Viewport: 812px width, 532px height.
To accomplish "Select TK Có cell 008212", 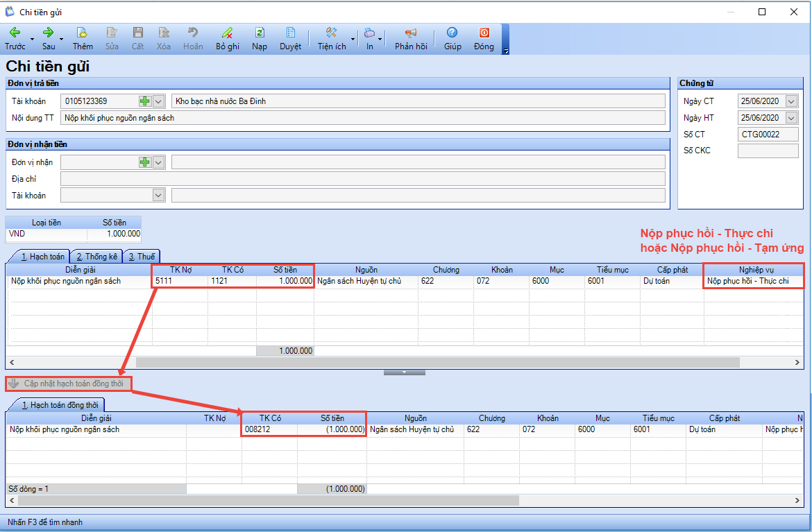I will pyautogui.click(x=269, y=429).
